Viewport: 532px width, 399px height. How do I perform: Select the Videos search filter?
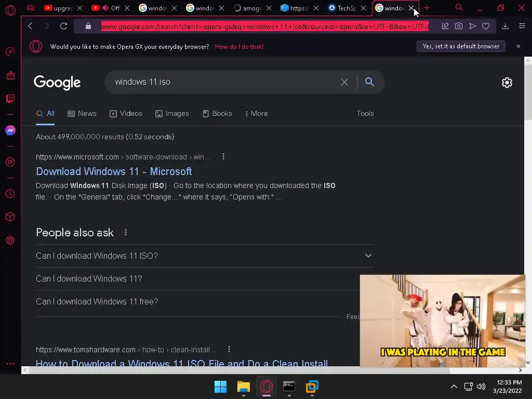(126, 114)
